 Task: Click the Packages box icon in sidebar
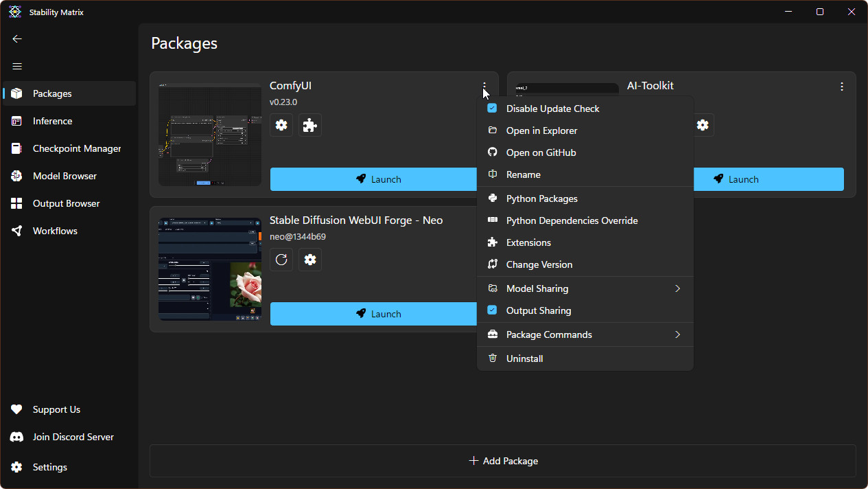17,93
